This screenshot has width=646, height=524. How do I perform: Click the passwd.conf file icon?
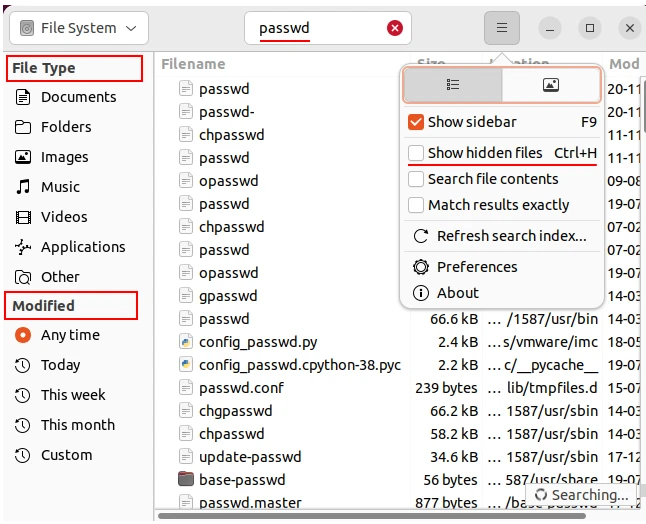[186, 388]
